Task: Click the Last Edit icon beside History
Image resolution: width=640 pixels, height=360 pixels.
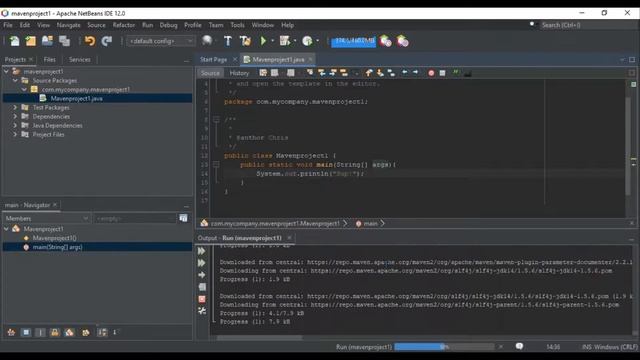Action: (263, 73)
